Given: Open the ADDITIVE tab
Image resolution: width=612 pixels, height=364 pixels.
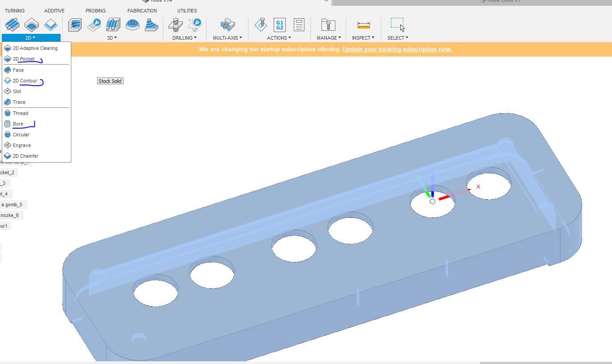Looking at the screenshot, I should [54, 11].
